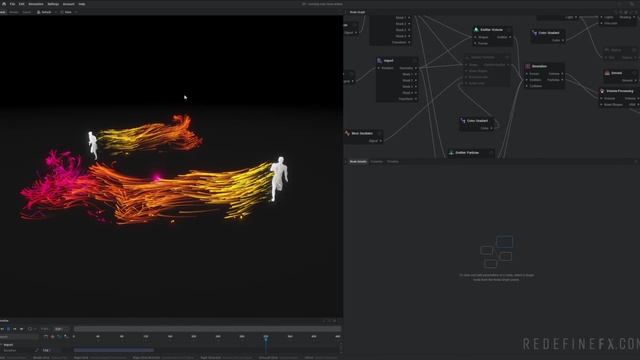Select the Simulation node title

539,66
